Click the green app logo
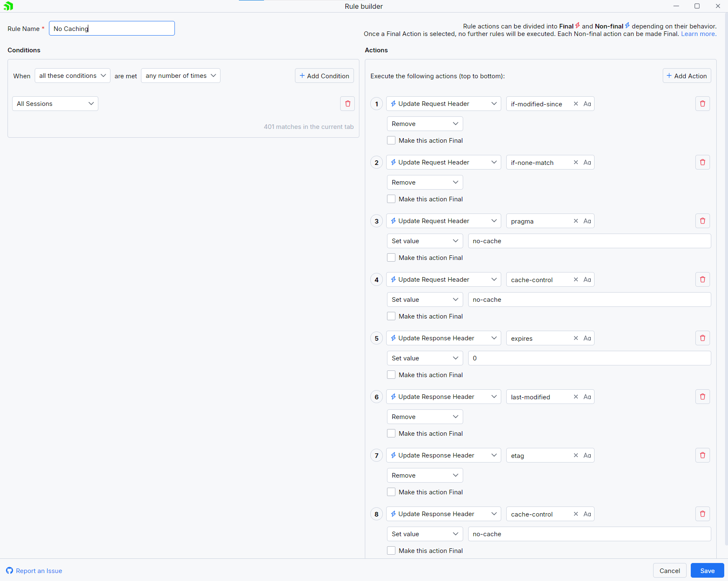This screenshot has height=581, width=728. point(8,6)
